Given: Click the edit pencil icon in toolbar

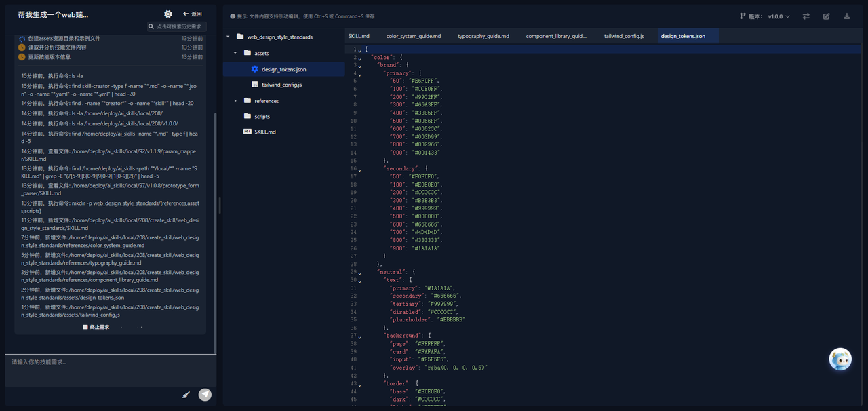Looking at the screenshot, I should pyautogui.click(x=827, y=16).
